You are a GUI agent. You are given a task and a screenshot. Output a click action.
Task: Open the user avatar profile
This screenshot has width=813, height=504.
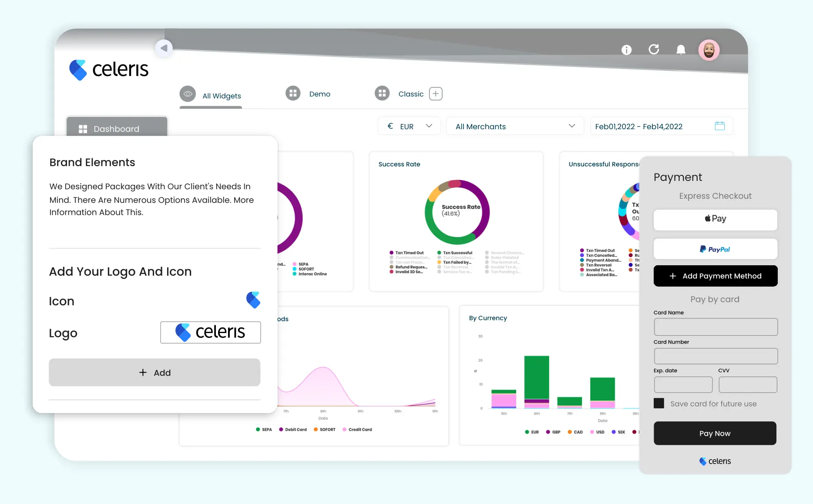click(709, 50)
